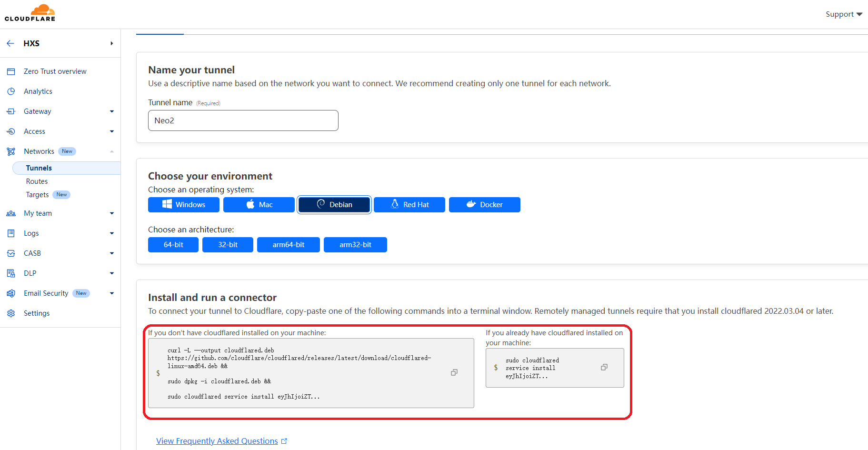Screen dimensions: 868x450
Task: Open Routes under Networks
Action: click(37, 181)
